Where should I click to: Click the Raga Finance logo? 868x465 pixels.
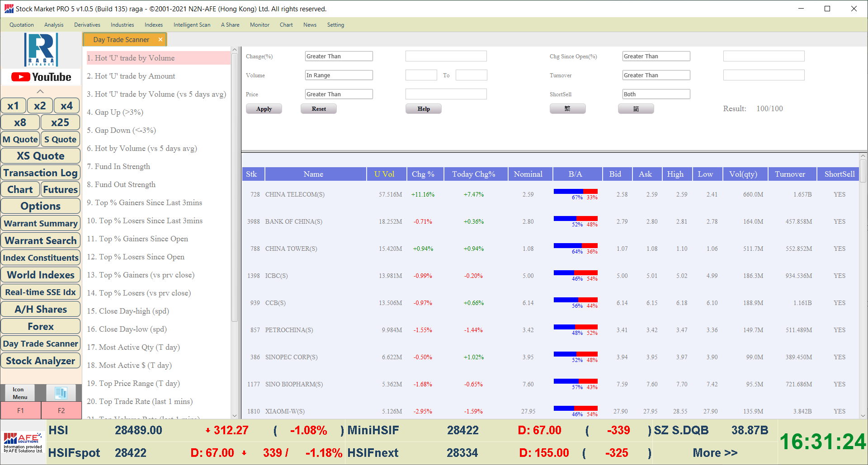41,50
